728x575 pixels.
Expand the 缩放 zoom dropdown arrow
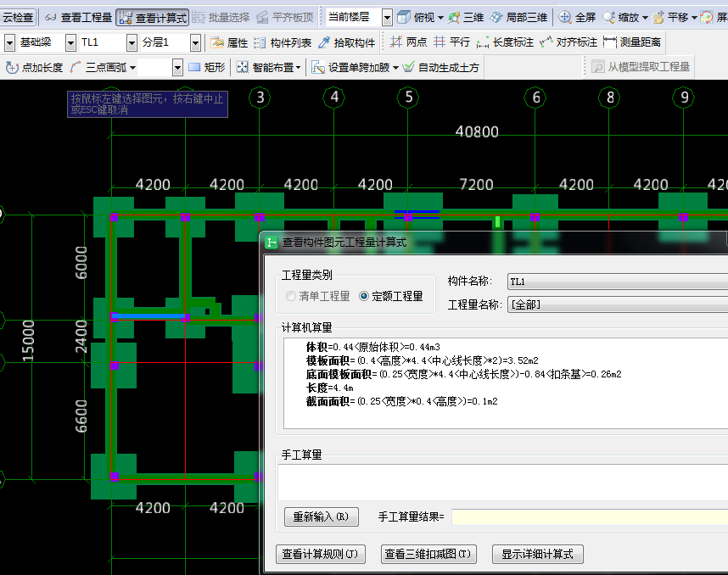[x=645, y=18]
